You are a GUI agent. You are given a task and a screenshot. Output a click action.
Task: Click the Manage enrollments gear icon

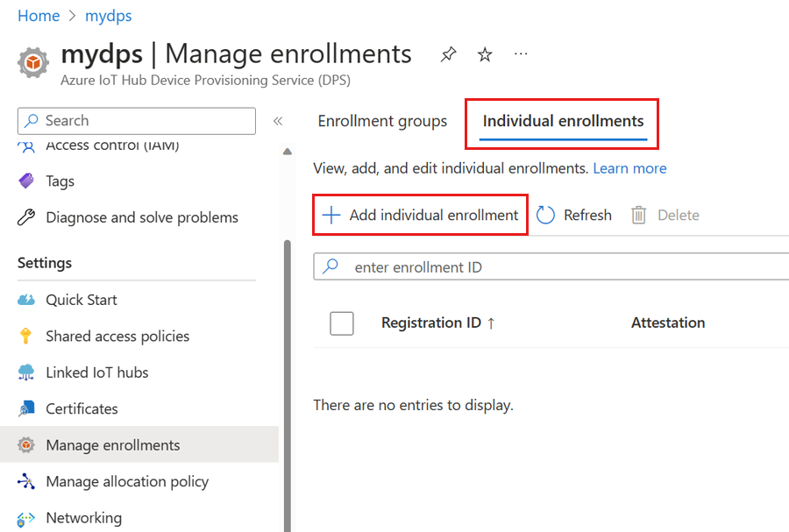[x=26, y=444]
